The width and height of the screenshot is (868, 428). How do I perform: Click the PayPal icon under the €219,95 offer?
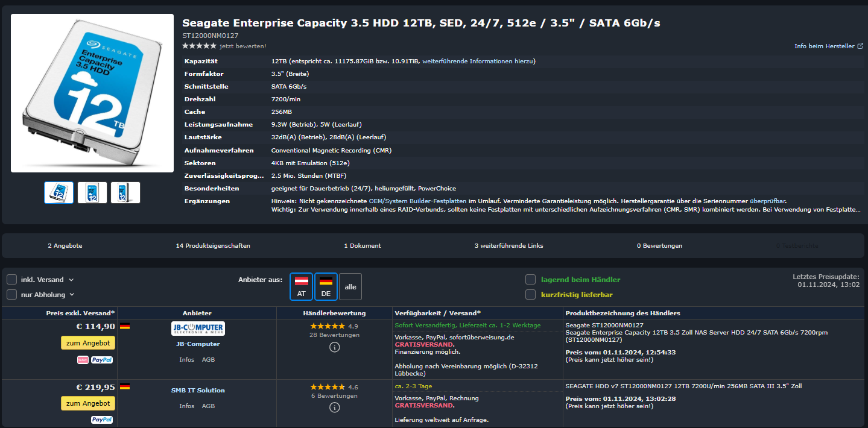tap(102, 420)
